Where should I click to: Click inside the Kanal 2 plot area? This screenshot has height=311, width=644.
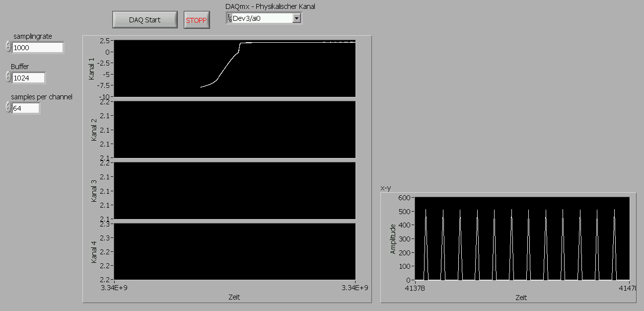tap(234, 130)
